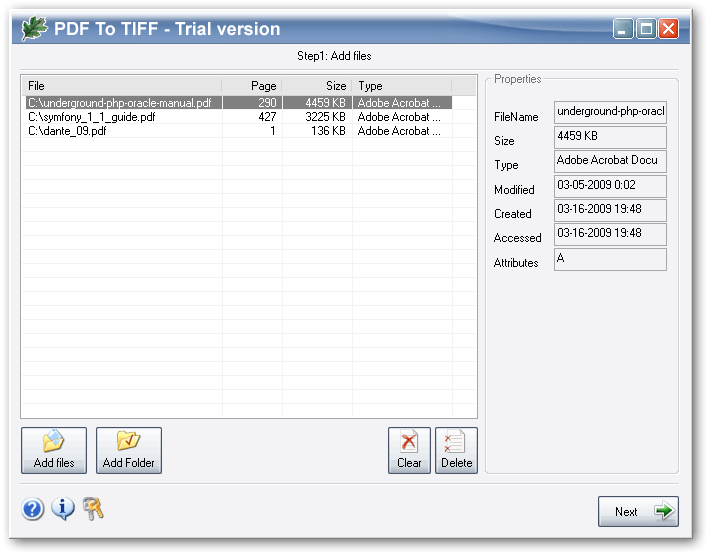The image size is (707, 553).
Task: Click the FileName properties field
Action: click(x=610, y=112)
